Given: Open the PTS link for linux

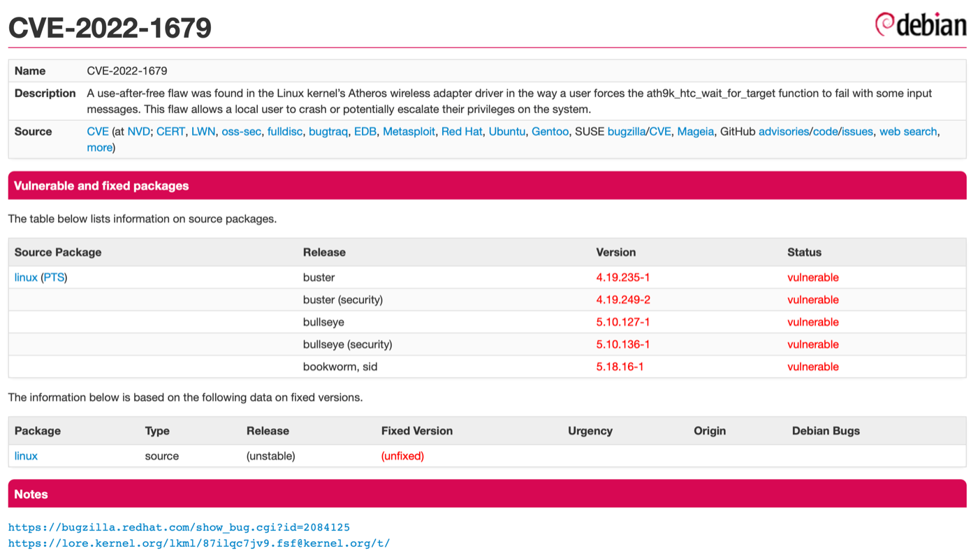Looking at the screenshot, I should [54, 277].
